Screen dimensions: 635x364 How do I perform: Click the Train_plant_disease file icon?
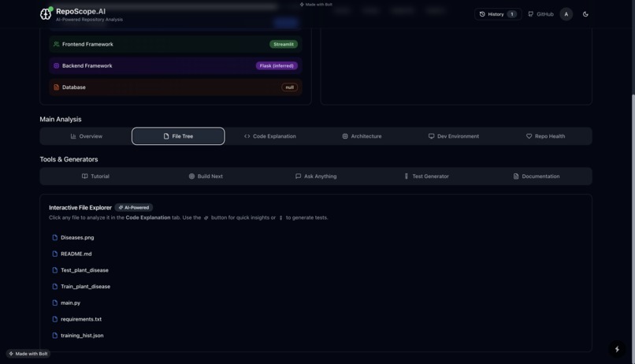pos(54,286)
